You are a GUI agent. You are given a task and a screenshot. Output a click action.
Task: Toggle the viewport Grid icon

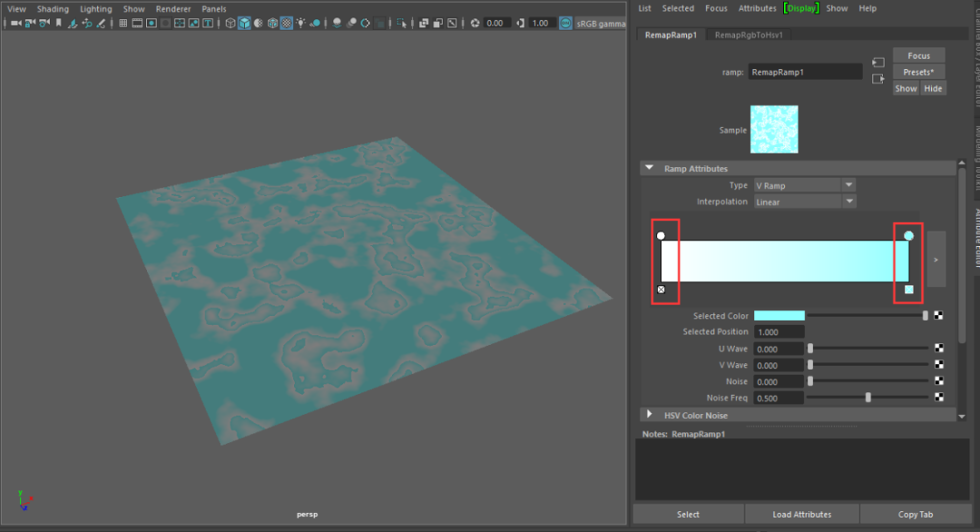pyautogui.click(x=123, y=23)
